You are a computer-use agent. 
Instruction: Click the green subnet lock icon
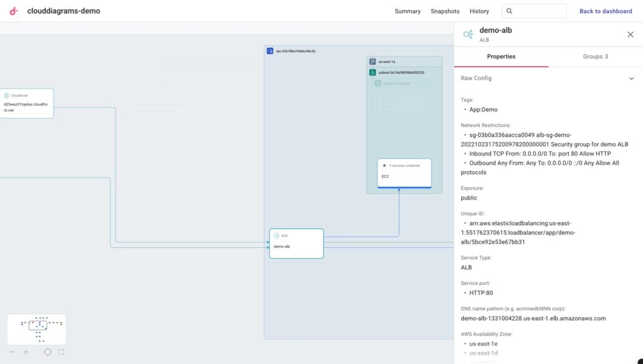click(x=372, y=73)
